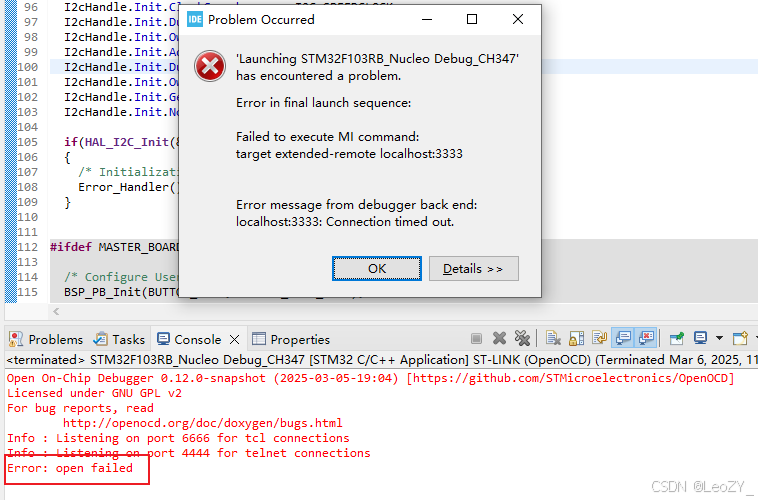Click the Display Selected Console monitor icon
This screenshot has height=500, width=758.
[700, 338]
